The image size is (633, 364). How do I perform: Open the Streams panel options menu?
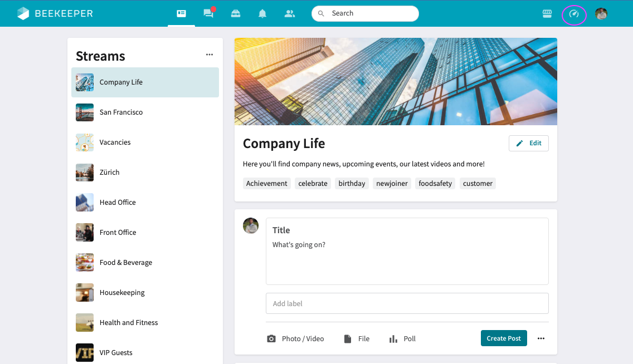point(210,54)
